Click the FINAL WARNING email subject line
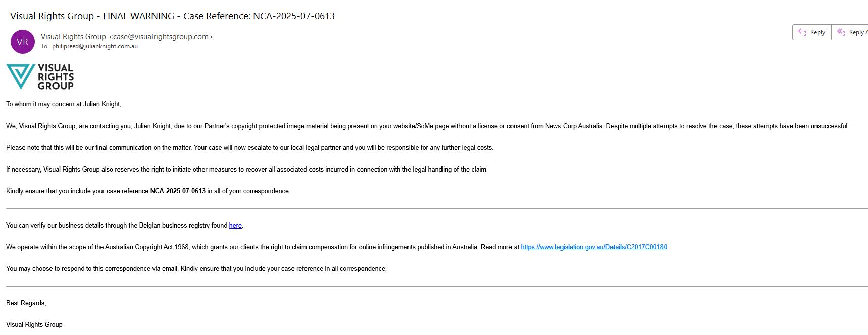This screenshot has height=335, width=868. pos(172,16)
